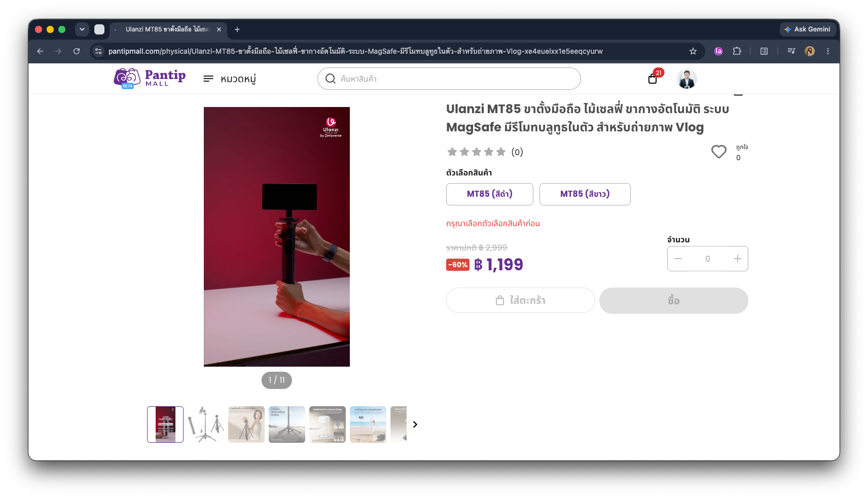Open the Chrome extensions puzzle icon

coord(737,51)
